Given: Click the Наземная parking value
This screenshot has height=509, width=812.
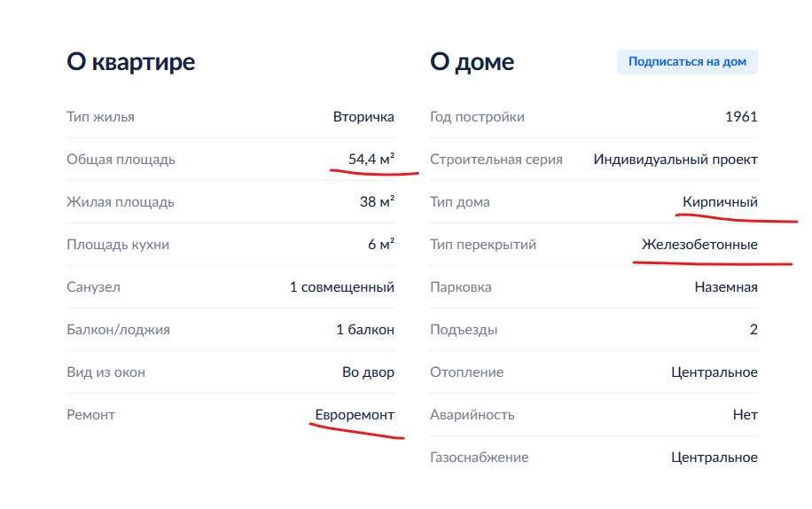Looking at the screenshot, I should (726, 286).
